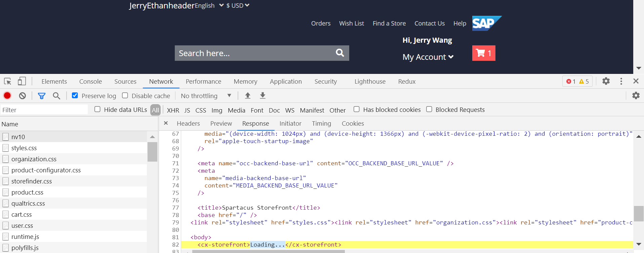This screenshot has height=253, width=644.
Task: Open the Find a Store link
Action: click(x=389, y=23)
